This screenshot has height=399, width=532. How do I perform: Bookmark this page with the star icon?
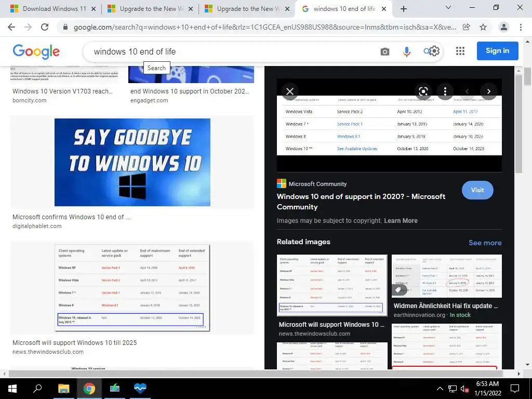(x=483, y=27)
